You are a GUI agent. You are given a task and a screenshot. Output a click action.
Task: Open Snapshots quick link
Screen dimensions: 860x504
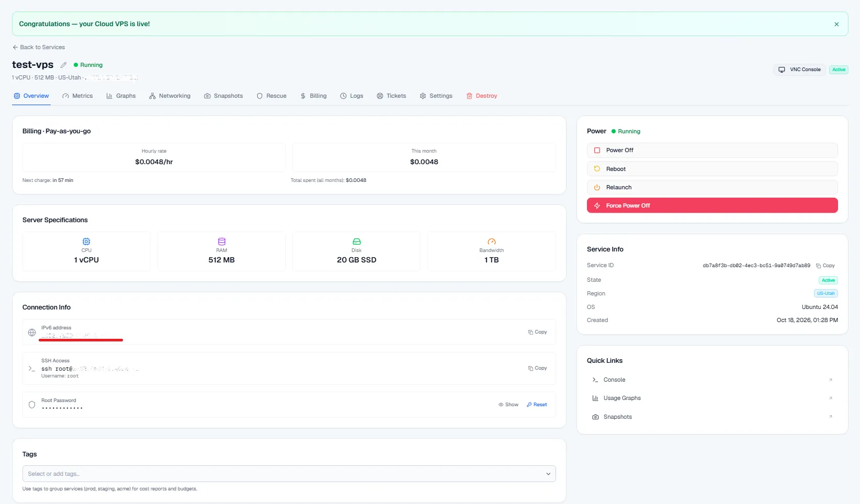[712, 417]
